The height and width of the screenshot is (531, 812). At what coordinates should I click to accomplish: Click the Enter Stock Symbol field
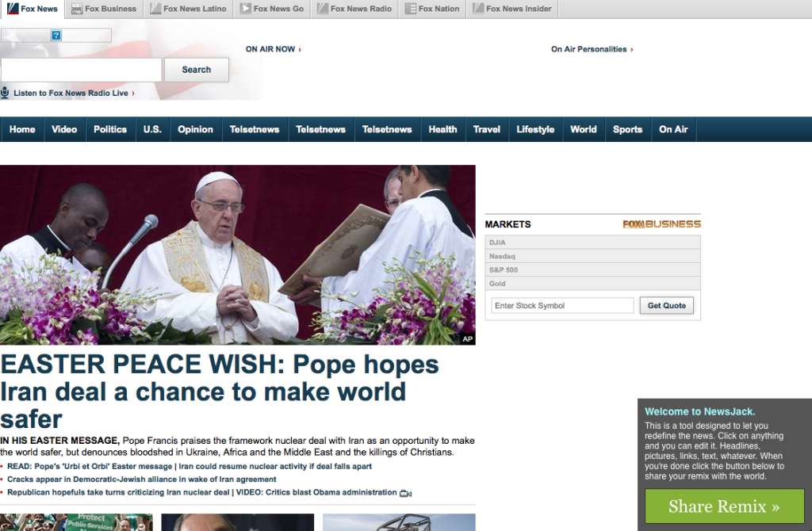coord(562,306)
